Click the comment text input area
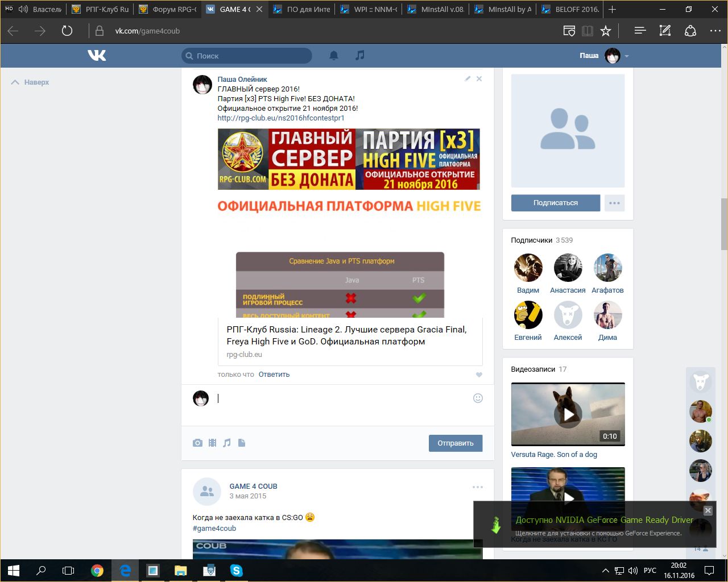728x582 pixels. 342,398
